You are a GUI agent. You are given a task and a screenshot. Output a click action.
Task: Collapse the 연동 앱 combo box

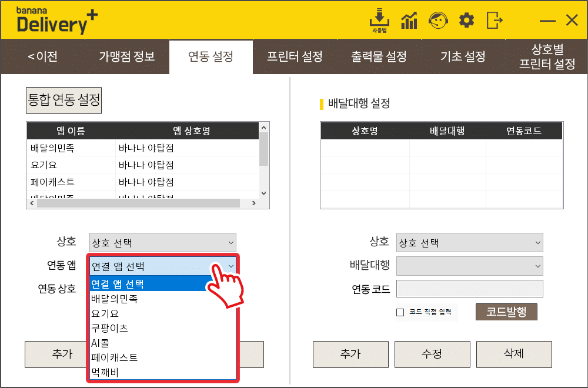pyautogui.click(x=163, y=266)
